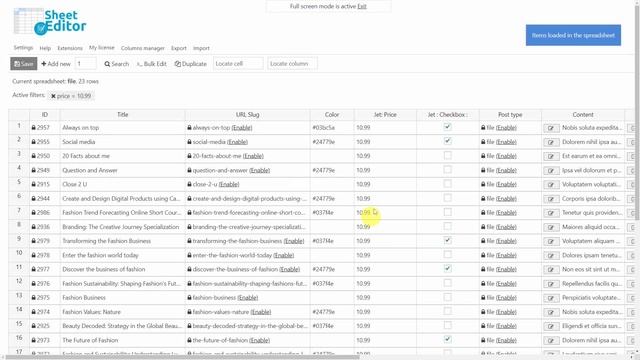Click the Sheet Editor logo
640x360 pixels.
[49, 22]
